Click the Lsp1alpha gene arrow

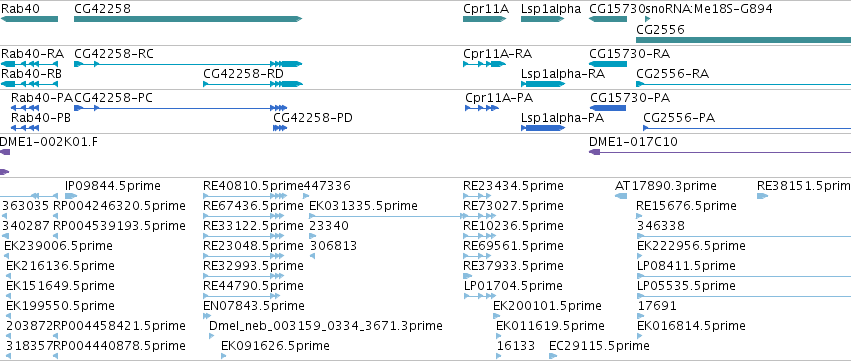(543, 19)
